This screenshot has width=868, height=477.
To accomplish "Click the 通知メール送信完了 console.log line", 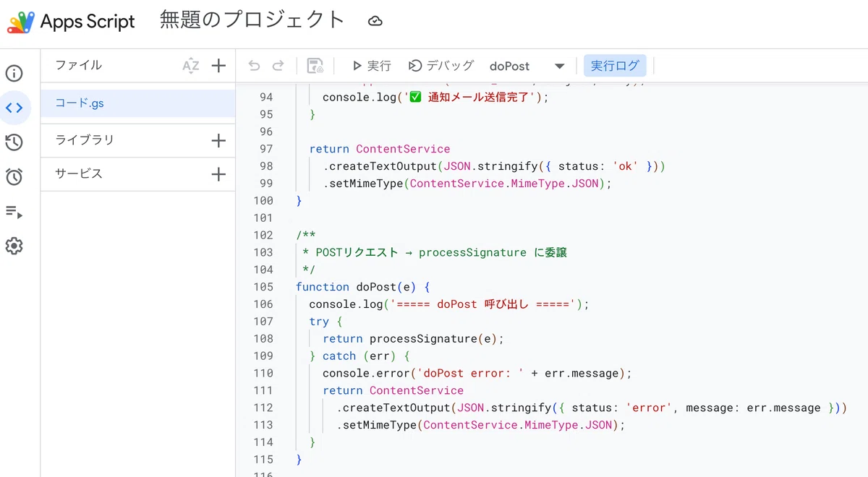I will tap(435, 98).
